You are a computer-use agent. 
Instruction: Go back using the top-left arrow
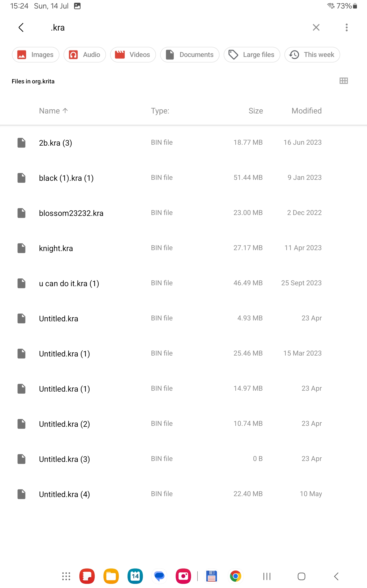pos(21,28)
